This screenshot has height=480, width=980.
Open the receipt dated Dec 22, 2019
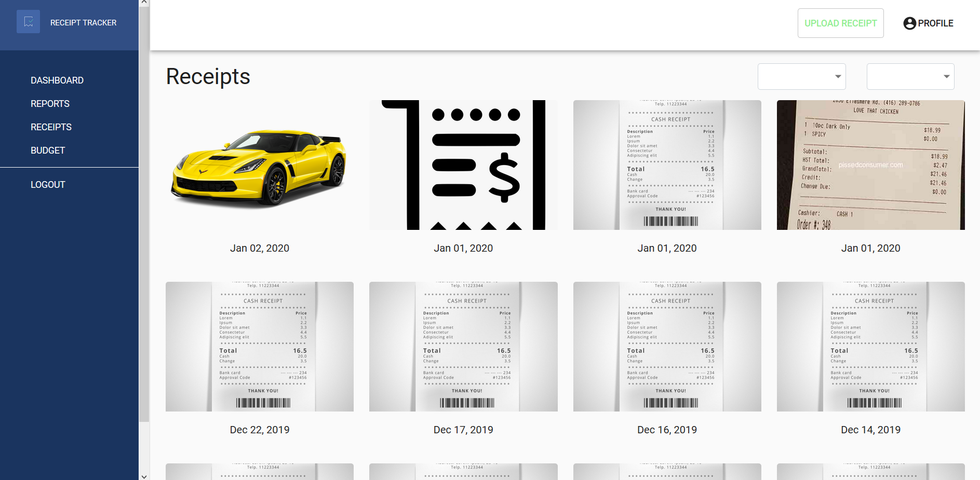(260, 347)
